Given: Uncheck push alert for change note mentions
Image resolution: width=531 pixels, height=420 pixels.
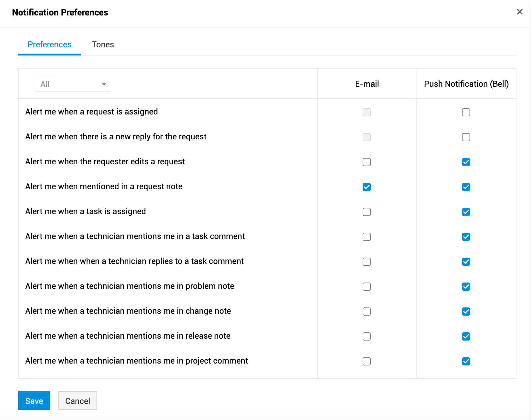Looking at the screenshot, I should (466, 312).
